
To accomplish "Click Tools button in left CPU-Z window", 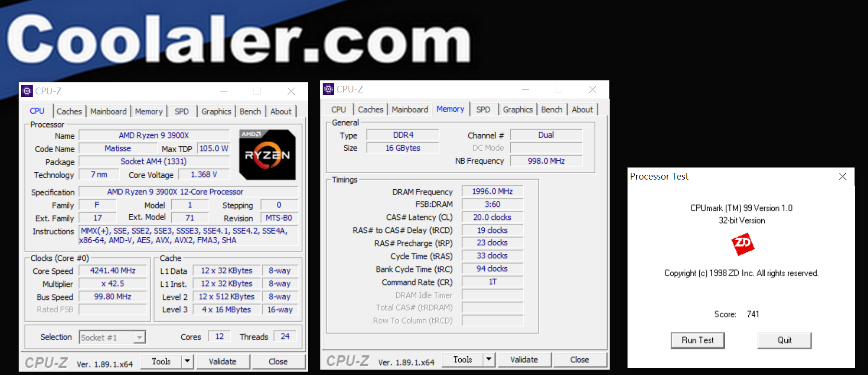I will pyautogui.click(x=161, y=362).
